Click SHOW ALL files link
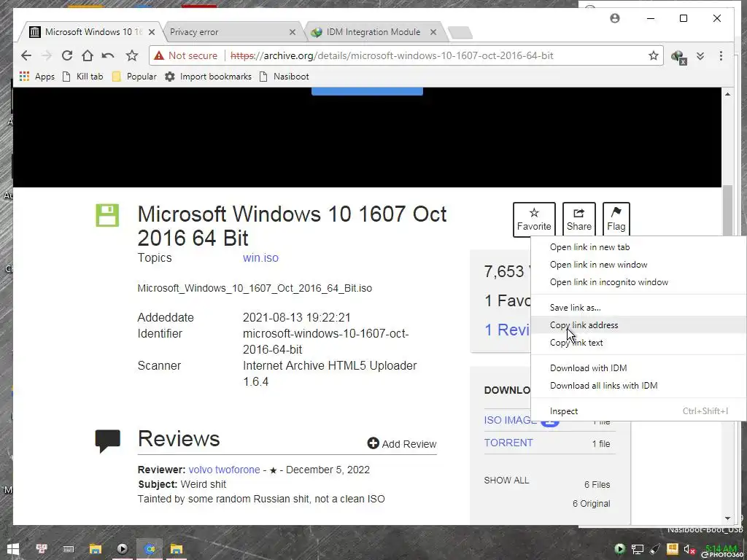This screenshot has width=747, height=560. point(506,481)
